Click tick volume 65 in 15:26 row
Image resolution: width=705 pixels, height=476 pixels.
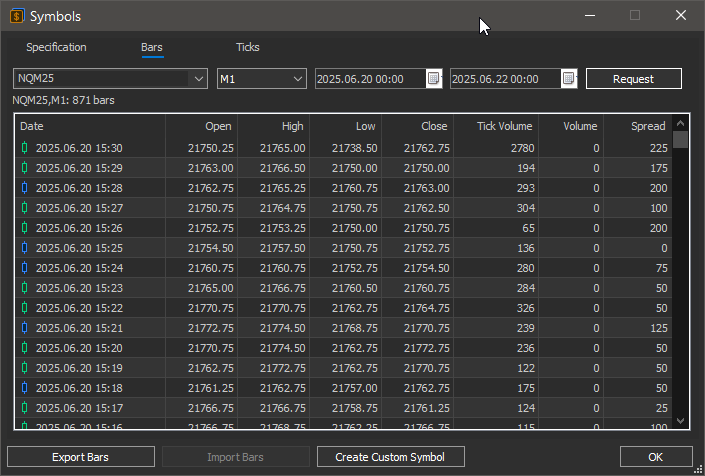click(x=528, y=228)
